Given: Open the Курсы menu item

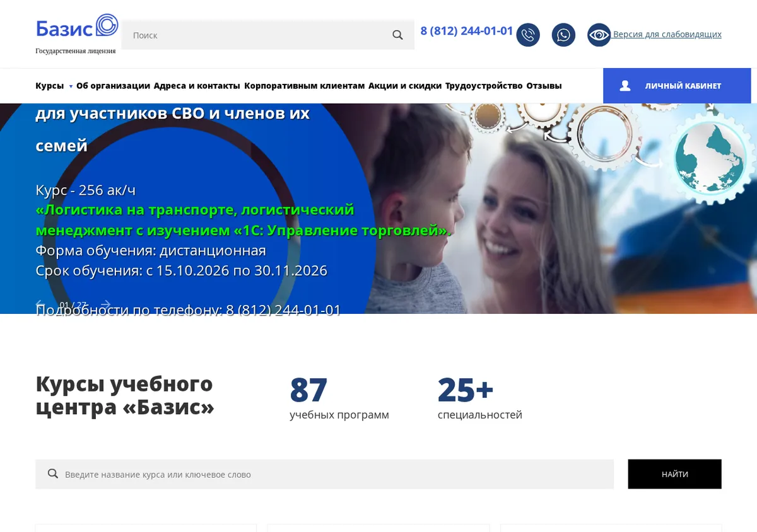Looking at the screenshot, I should (x=50, y=86).
